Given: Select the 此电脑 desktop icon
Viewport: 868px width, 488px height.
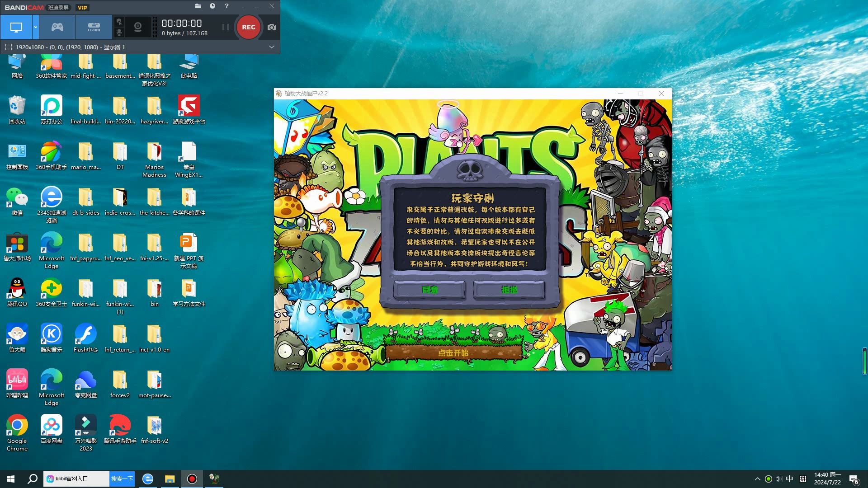Looking at the screenshot, I should point(189,67).
